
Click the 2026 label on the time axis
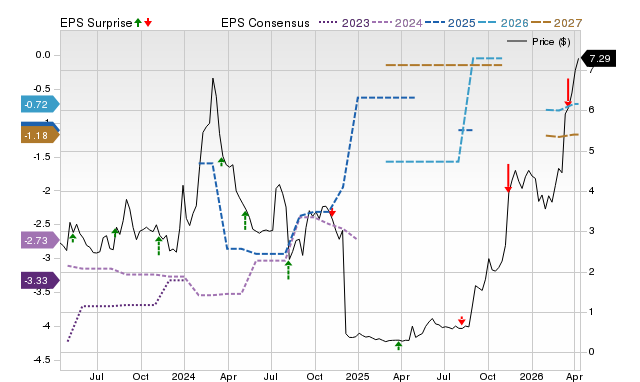[531, 376]
